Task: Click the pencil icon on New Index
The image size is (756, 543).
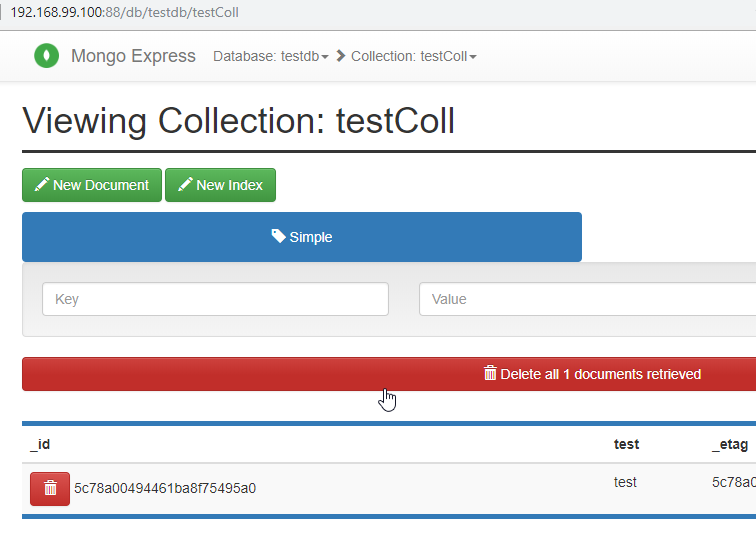Action: pos(185,184)
